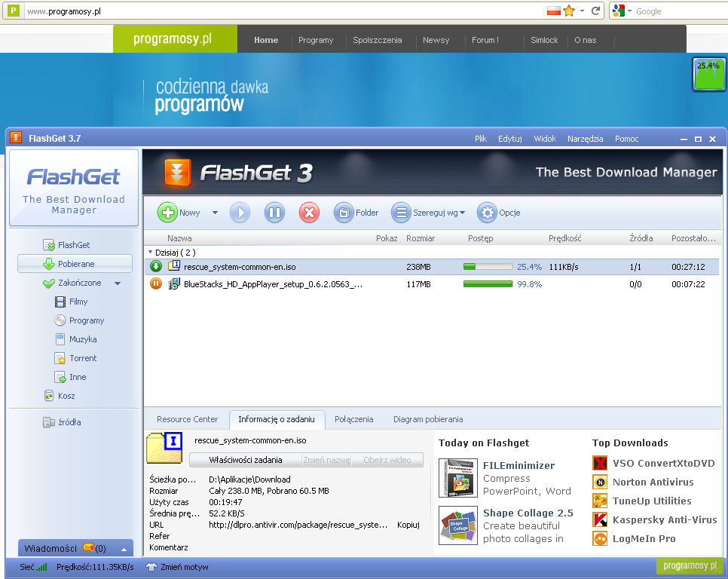Open the Programy category in sidebar
Screen dimensions: 728x579
pos(79,320)
